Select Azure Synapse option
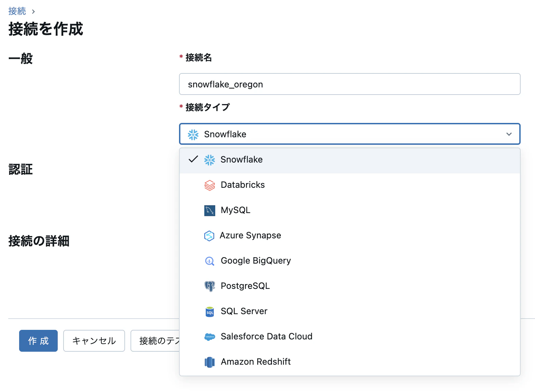Image resolution: width=535 pixels, height=392 pixels. (349, 236)
